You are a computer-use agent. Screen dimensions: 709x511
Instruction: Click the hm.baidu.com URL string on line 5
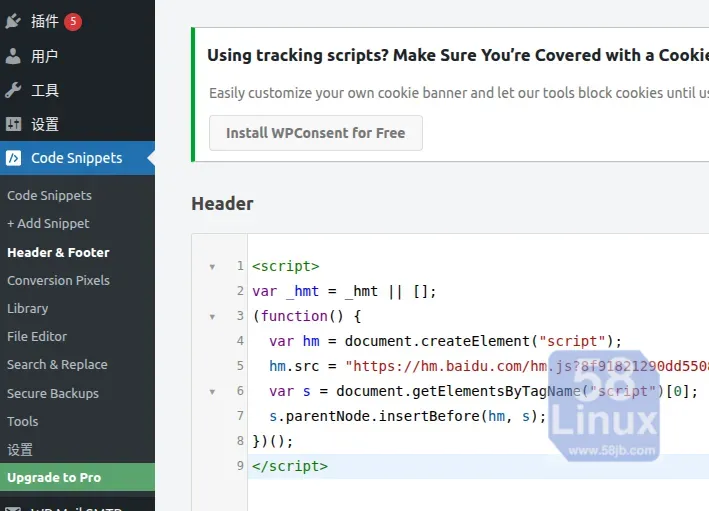pyautogui.click(x=527, y=365)
